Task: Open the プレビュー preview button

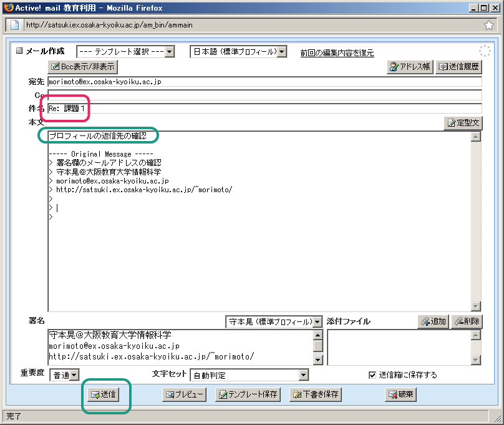Action: [184, 394]
